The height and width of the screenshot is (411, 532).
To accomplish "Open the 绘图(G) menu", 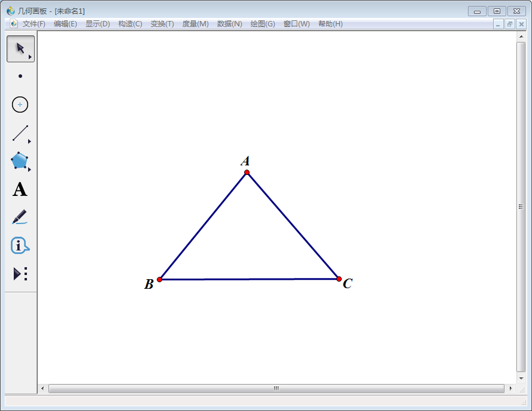I will [x=263, y=24].
